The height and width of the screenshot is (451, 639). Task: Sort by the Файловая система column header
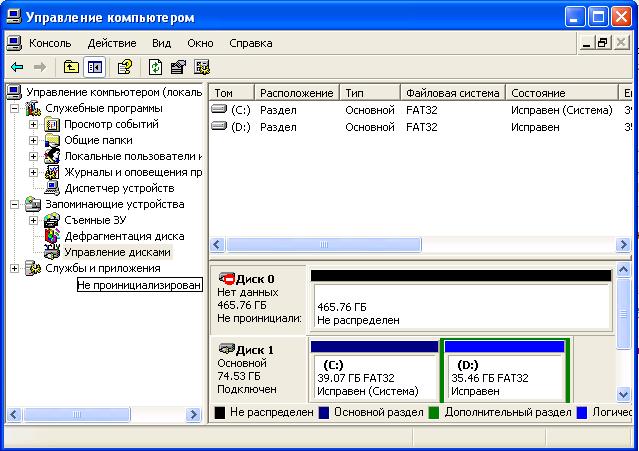(x=452, y=93)
